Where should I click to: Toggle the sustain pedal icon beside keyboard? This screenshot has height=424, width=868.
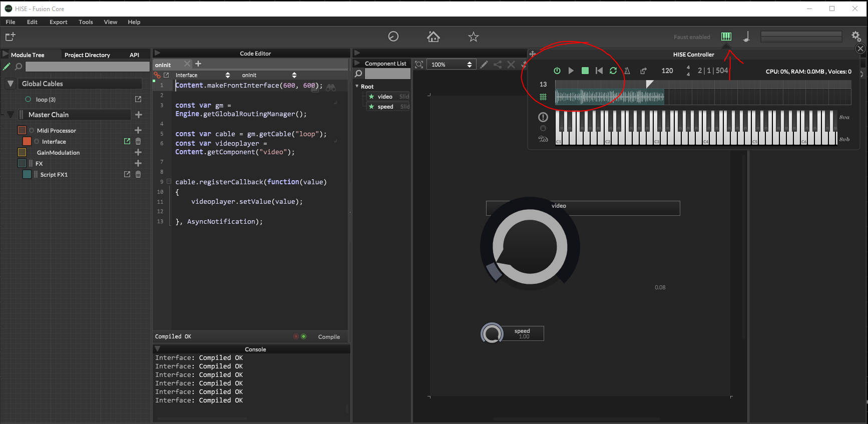(x=543, y=139)
